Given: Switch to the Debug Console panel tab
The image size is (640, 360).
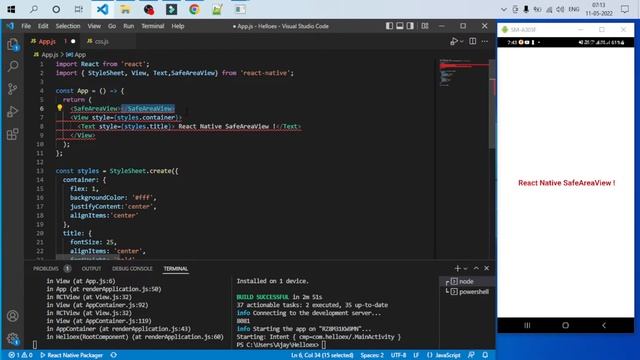Looking at the screenshot, I should coord(132,269).
